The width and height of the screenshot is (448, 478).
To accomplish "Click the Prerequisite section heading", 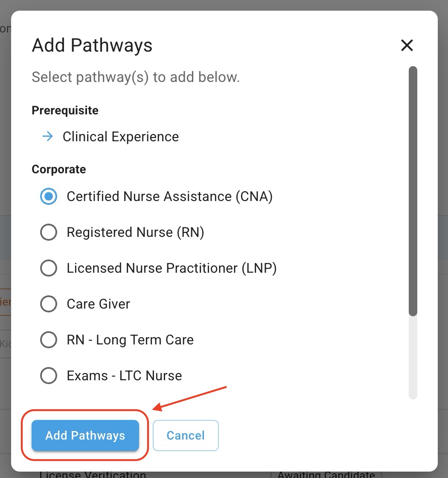I will [x=65, y=111].
